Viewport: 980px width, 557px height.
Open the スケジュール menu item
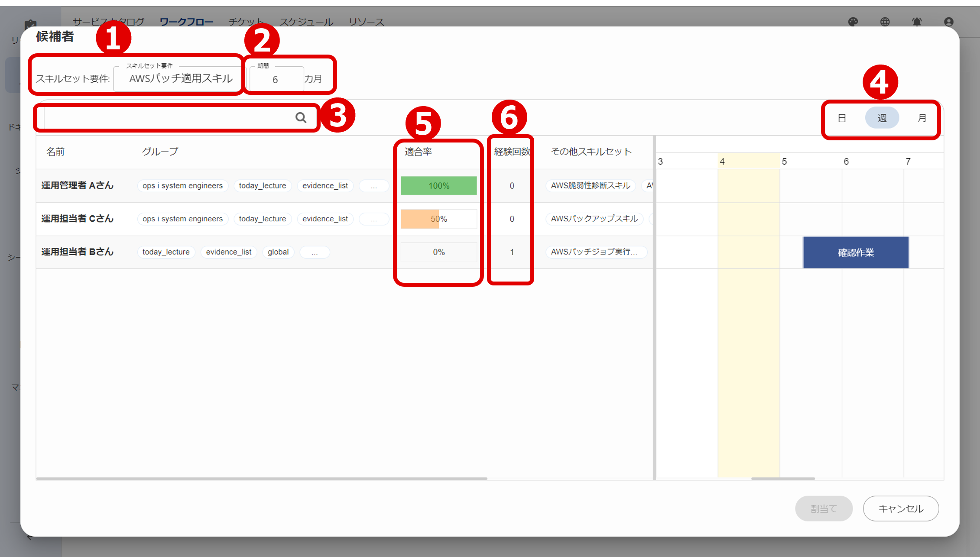click(x=306, y=22)
